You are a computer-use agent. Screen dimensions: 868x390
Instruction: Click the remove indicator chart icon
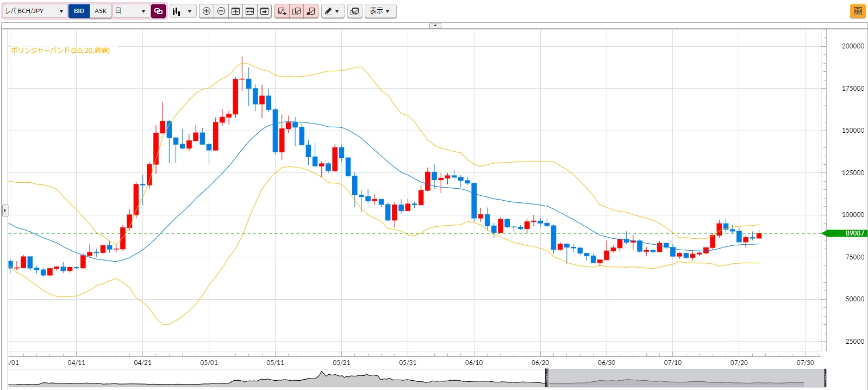tap(311, 11)
